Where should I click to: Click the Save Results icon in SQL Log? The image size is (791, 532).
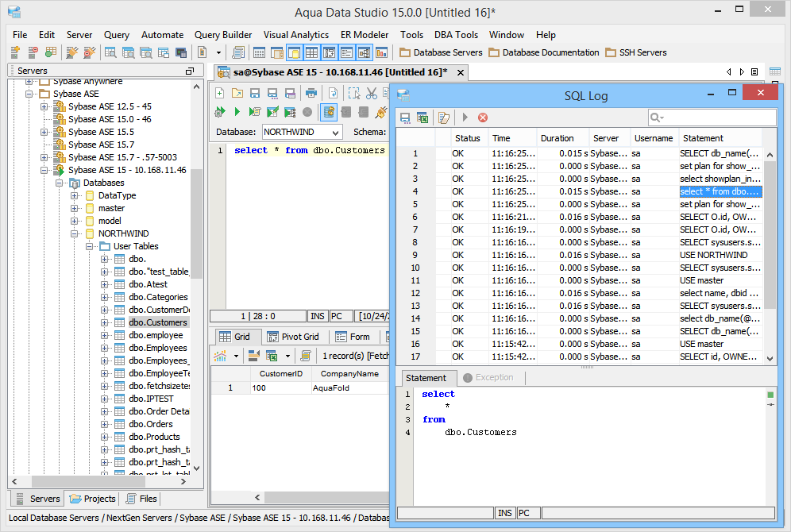pyautogui.click(x=404, y=118)
